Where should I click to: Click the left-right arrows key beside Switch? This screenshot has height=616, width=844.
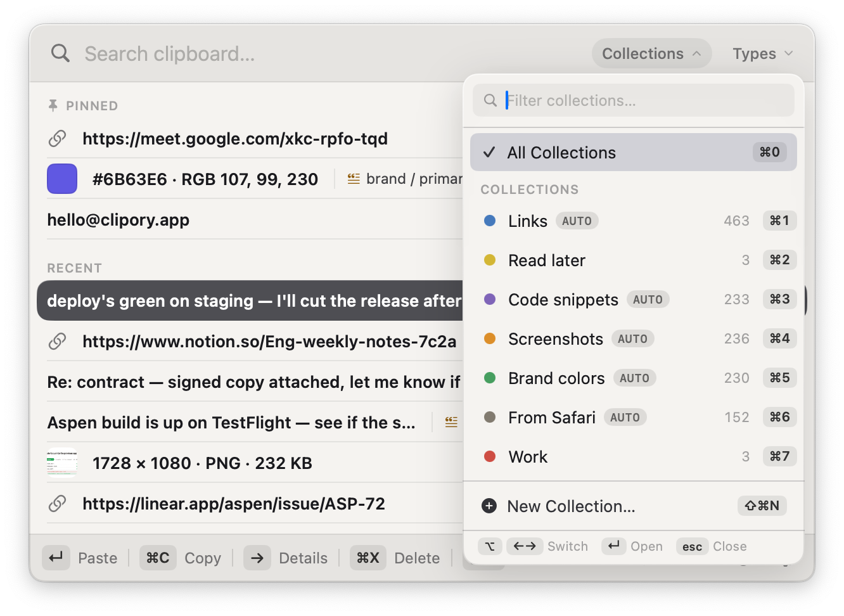[x=525, y=546]
